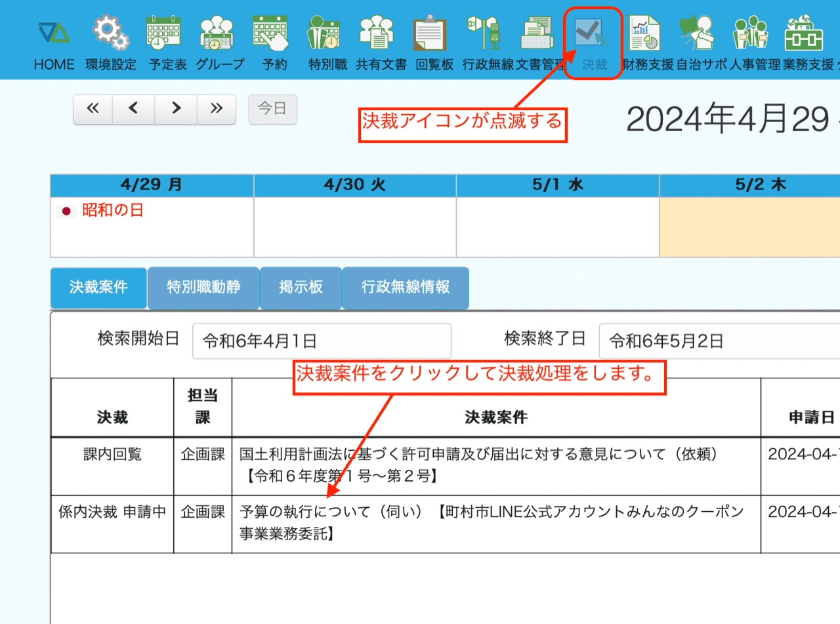Image resolution: width=840 pixels, height=624 pixels.
Task: Click the 検索開始日 date field
Action: [x=322, y=341]
